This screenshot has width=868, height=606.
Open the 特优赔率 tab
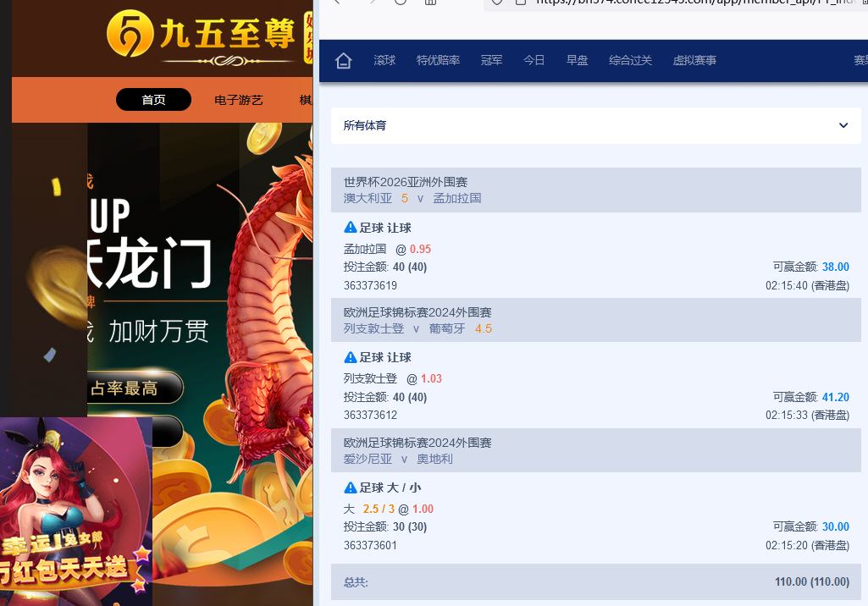pyautogui.click(x=438, y=60)
